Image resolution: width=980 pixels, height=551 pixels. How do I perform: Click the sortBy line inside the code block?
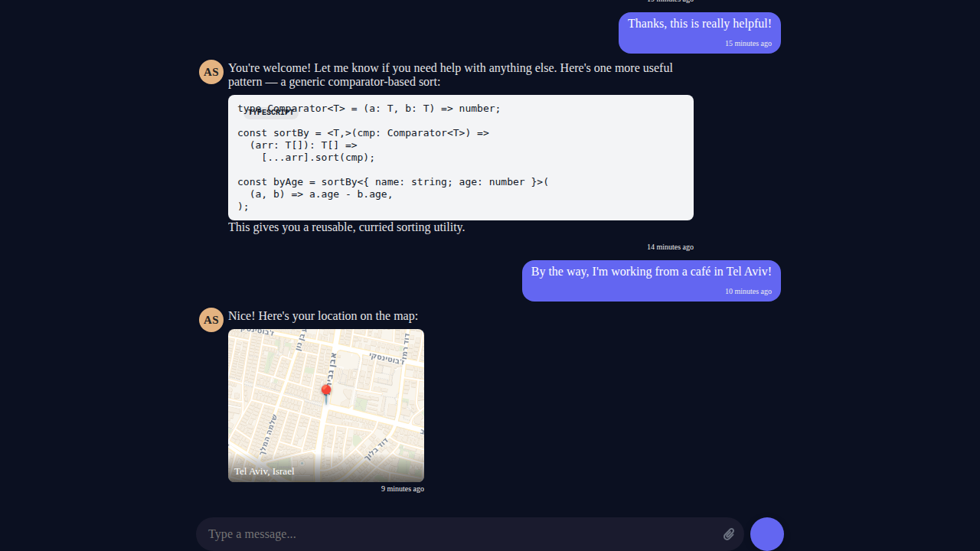364,132
